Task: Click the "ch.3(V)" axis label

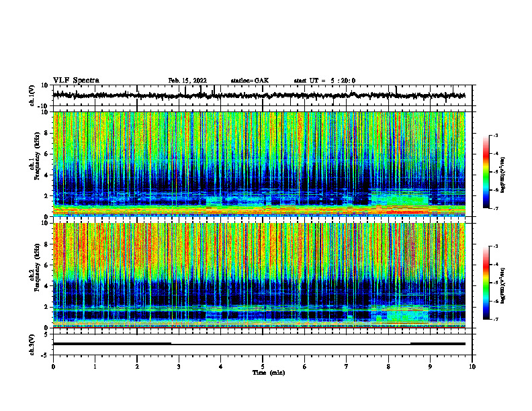Action: click(32, 345)
